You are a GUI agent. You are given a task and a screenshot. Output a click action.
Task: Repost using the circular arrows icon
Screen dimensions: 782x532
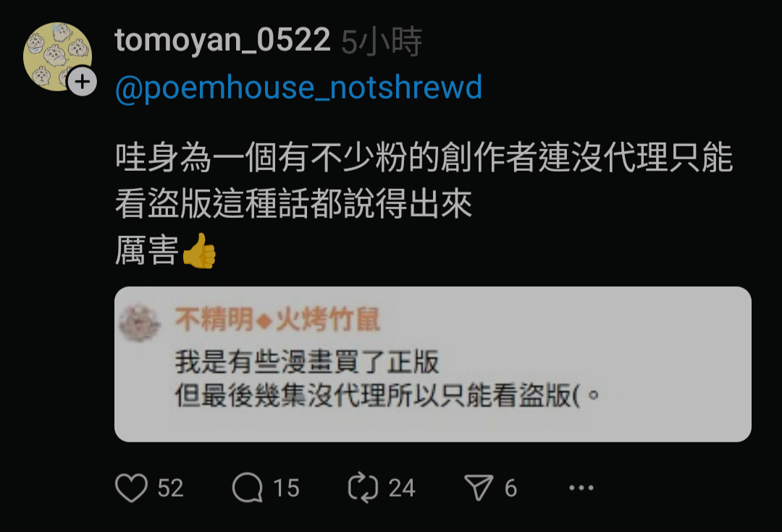pyautogui.click(x=363, y=488)
